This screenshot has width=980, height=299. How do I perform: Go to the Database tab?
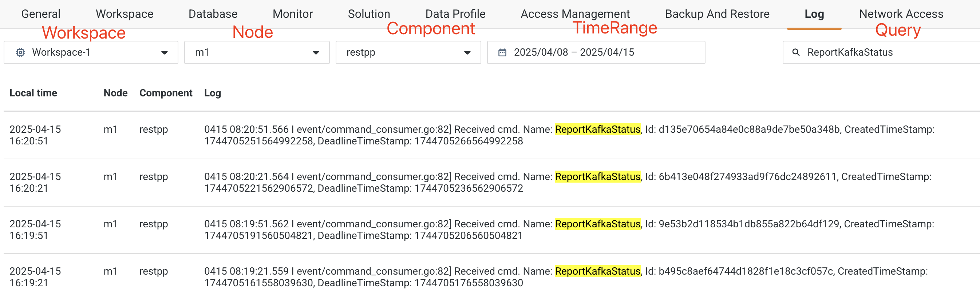point(213,14)
